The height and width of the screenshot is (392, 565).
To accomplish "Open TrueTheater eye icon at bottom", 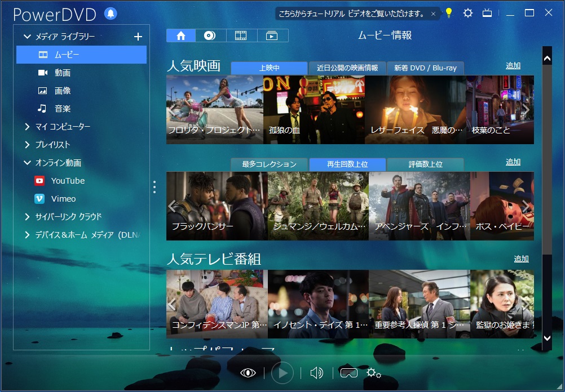I will coord(248,373).
